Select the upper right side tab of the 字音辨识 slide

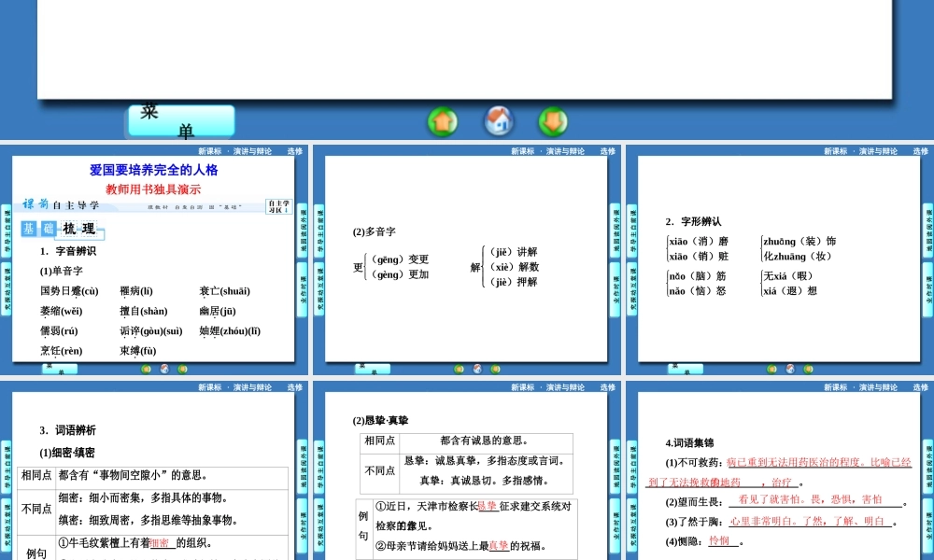tap(302, 231)
